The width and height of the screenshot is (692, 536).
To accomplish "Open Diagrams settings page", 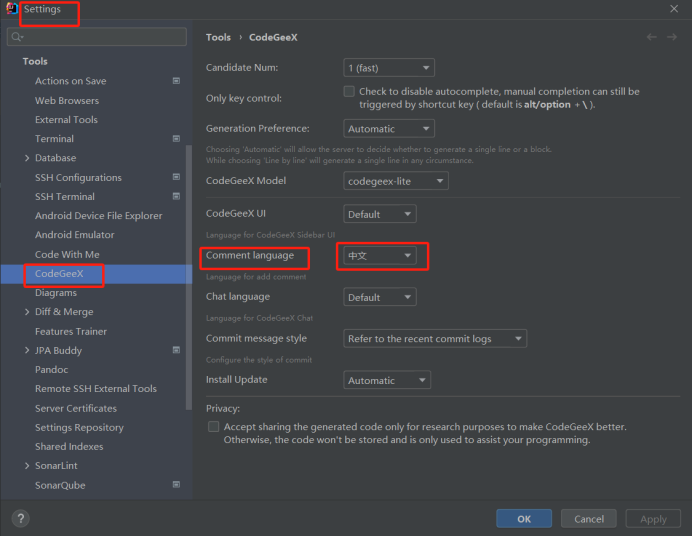I will point(56,293).
